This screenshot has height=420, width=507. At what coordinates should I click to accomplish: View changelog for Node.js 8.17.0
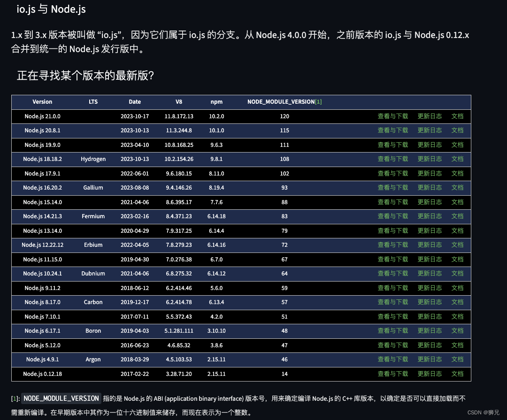coord(430,302)
